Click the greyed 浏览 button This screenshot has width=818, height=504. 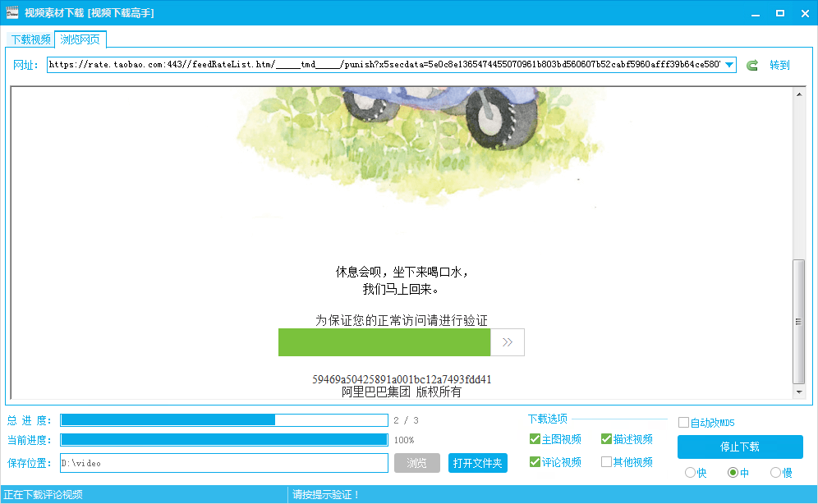(x=417, y=463)
